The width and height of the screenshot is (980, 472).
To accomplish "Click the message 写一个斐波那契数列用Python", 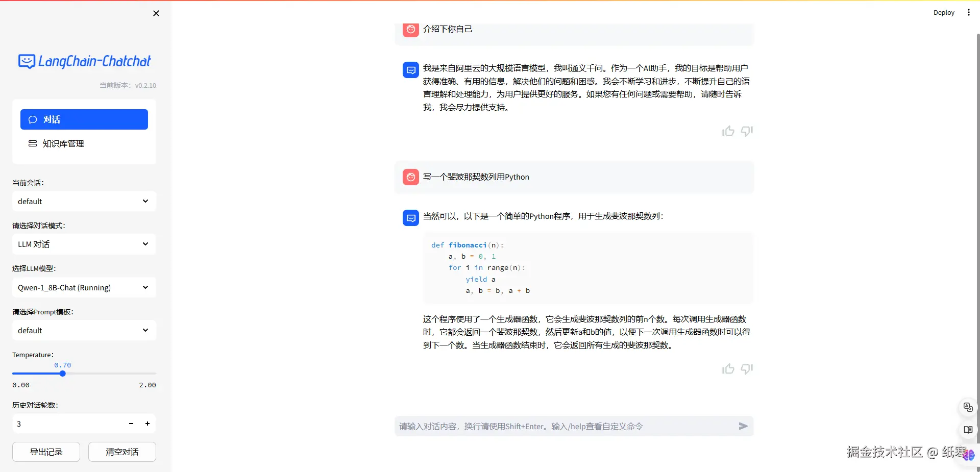I will (476, 177).
